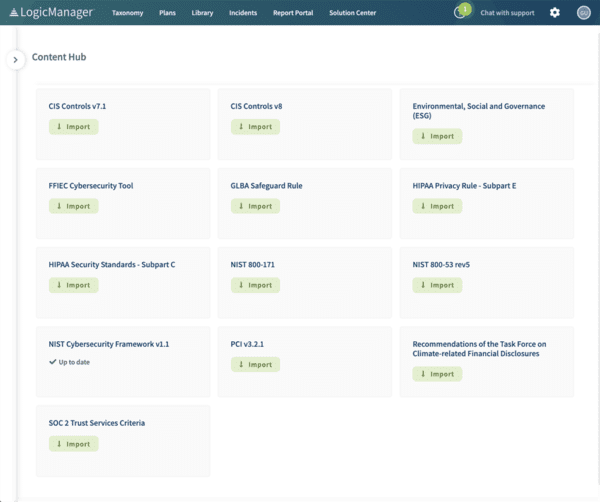Import FFIEC Cybersecurity Tool
This screenshot has height=502, width=600.
(x=73, y=206)
